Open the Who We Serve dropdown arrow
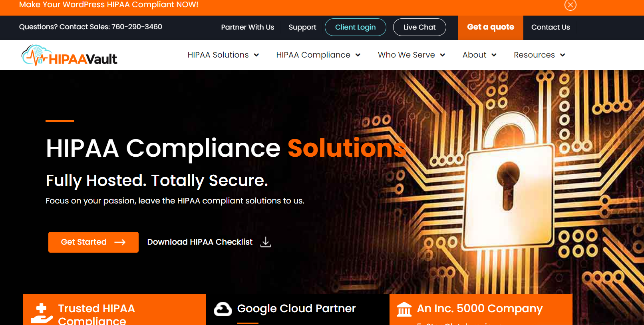Image resolution: width=644 pixels, height=325 pixels. (x=443, y=55)
